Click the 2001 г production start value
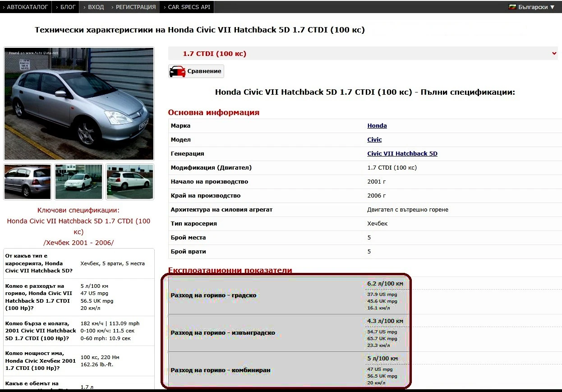Viewport: 562px width, 392px height. 377,182
